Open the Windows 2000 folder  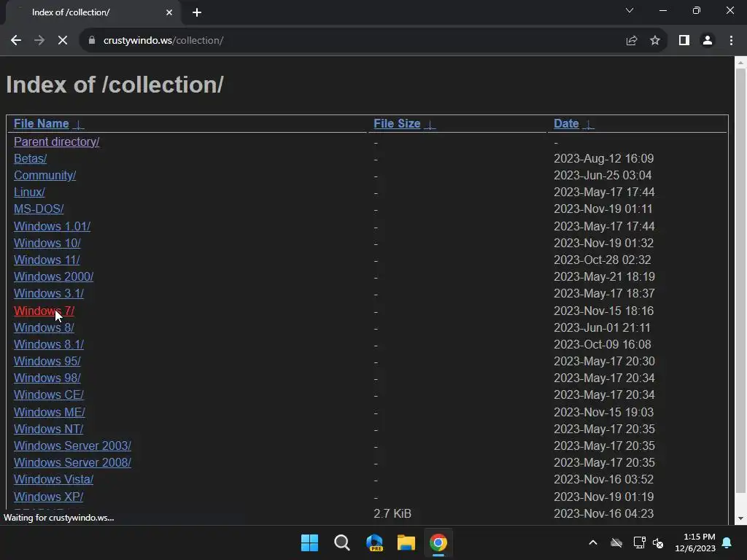coord(53,276)
